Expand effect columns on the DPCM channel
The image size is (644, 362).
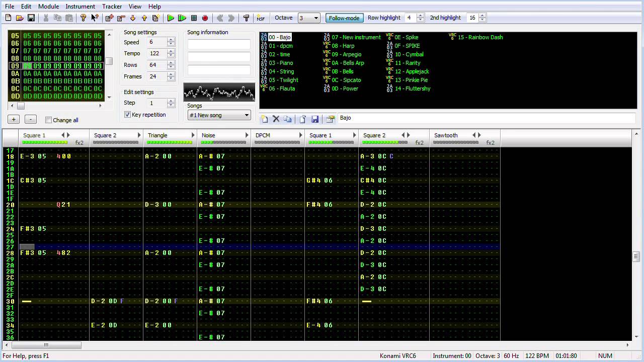300,135
